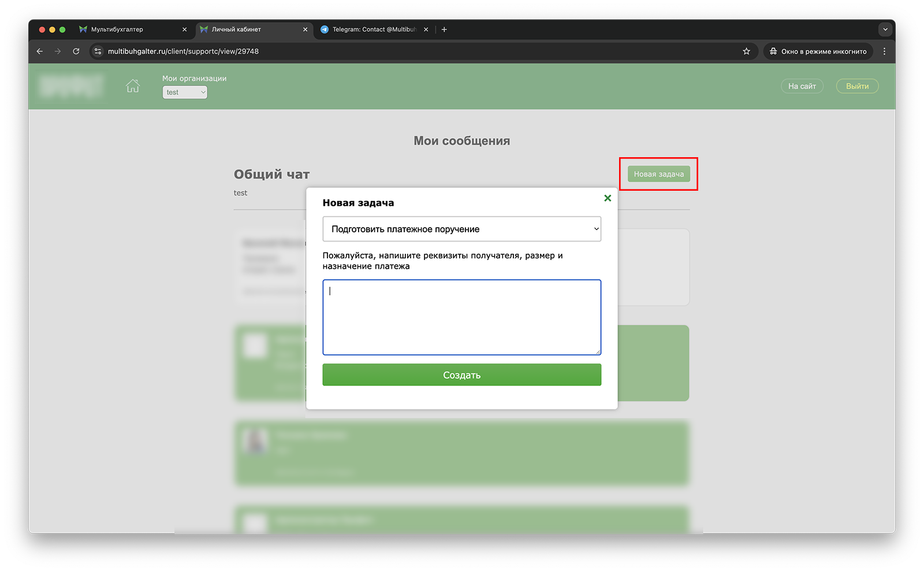Screen dimensions: 924x571
Task: Click the На сайт button
Action: click(802, 86)
